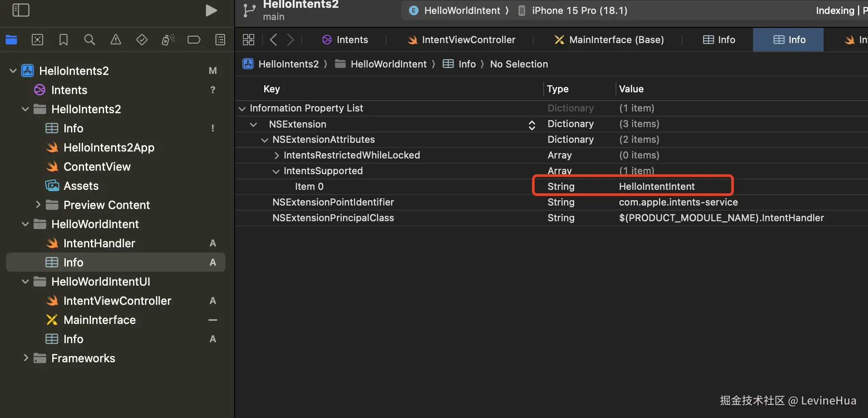Select the com.apple.intents-service value
Image resolution: width=868 pixels, height=418 pixels.
(678, 202)
